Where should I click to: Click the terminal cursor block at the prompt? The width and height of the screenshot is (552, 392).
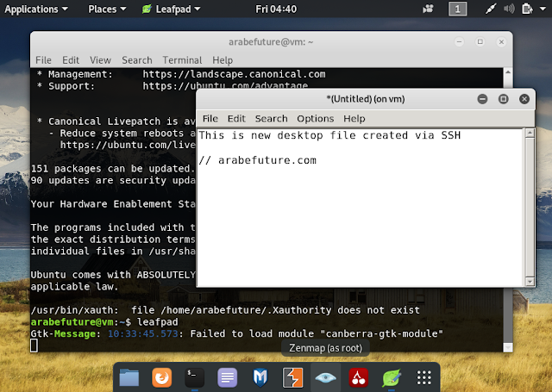[34, 345]
